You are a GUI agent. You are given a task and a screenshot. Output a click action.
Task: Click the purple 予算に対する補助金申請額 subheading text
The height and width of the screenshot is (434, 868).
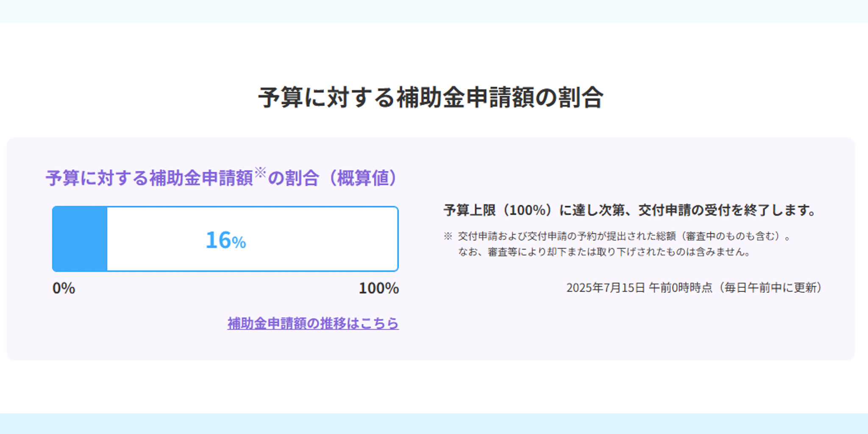(149, 178)
